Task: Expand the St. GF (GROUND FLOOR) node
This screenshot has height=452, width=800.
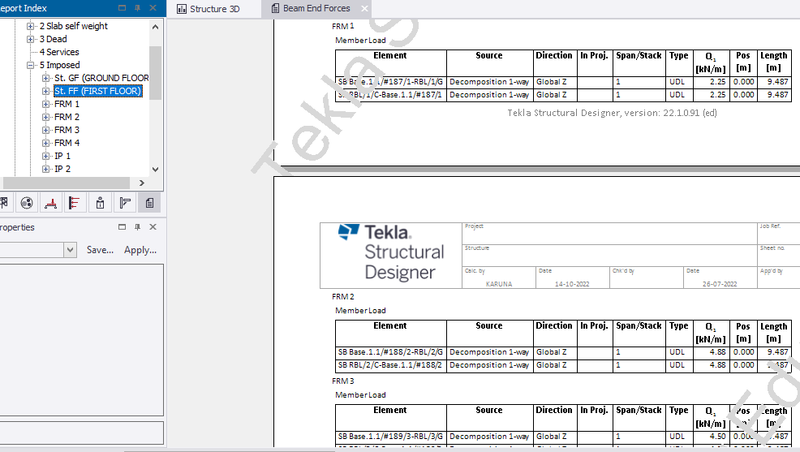Action: point(46,78)
